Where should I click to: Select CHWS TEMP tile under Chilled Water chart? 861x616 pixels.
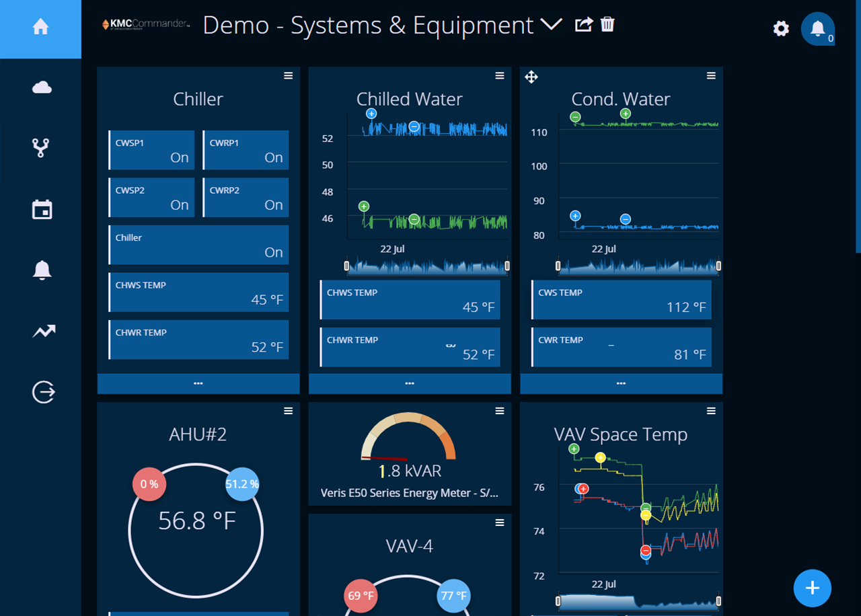click(410, 300)
